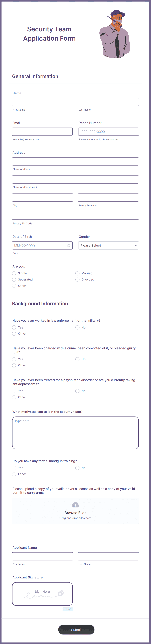Open the Gender dropdown
Image resolution: width=151 pixels, height=644 pixels.
click(x=108, y=245)
